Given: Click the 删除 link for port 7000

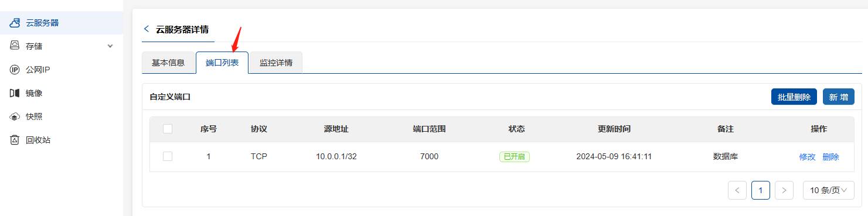Looking at the screenshot, I should click(830, 157).
